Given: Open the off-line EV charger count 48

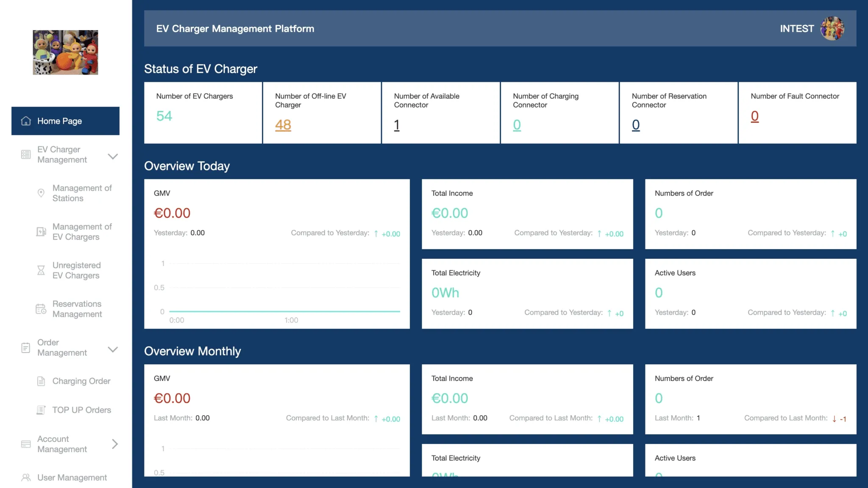Looking at the screenshot, I should click(283, 125).
